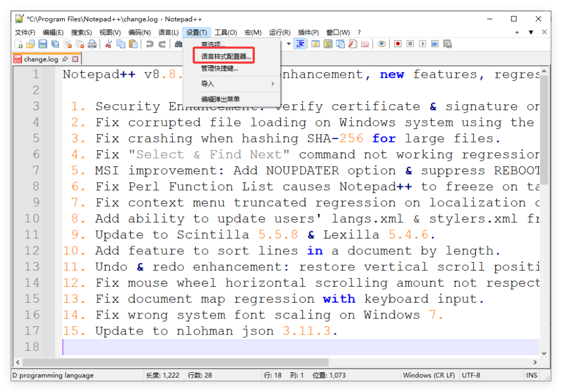This screenshot has height=392, width=562.
Task: Click the New file toolbar icon
Action: (18, 44)
